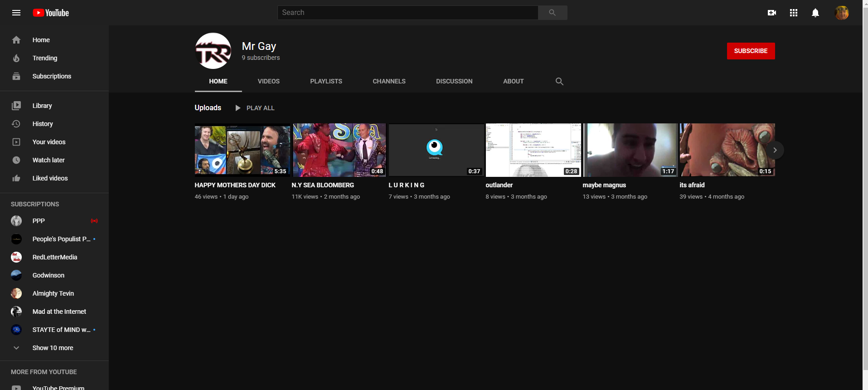Open the account avatar menu
The width and height of the screenshot is (868, 390).
[x=842, y=13]
